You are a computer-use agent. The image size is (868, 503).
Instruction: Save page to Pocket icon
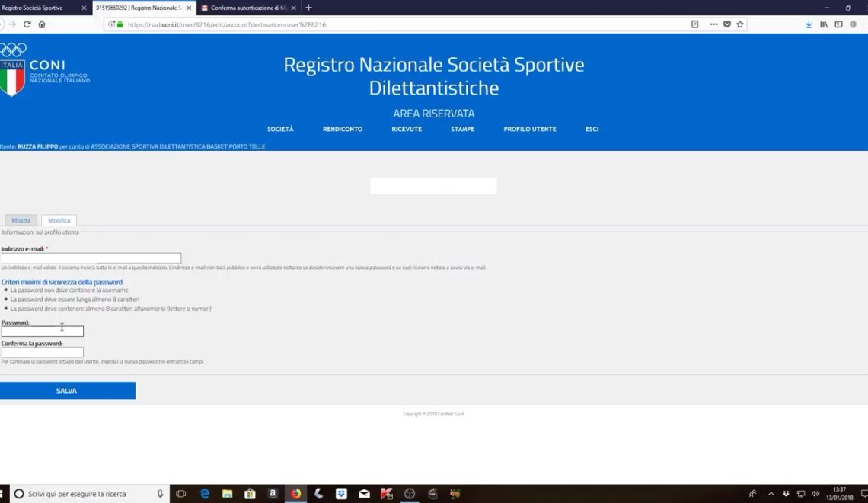click(727, 24)
